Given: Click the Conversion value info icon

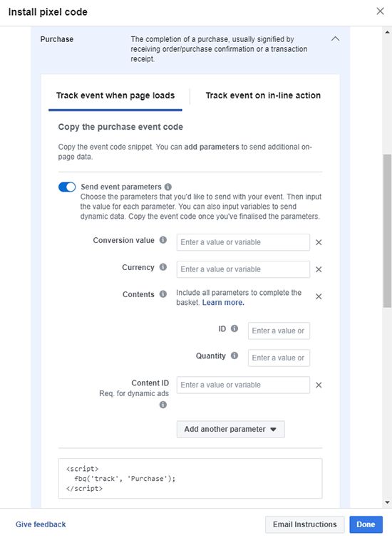Looking at the screenshot, I should pos(163,240).
